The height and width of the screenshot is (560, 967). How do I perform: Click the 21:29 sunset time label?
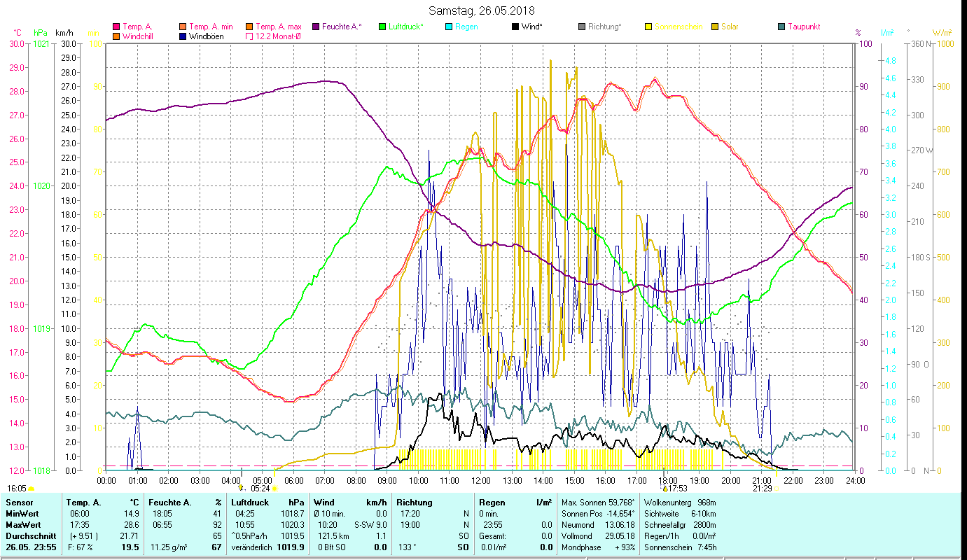click(x=762, y=489)
